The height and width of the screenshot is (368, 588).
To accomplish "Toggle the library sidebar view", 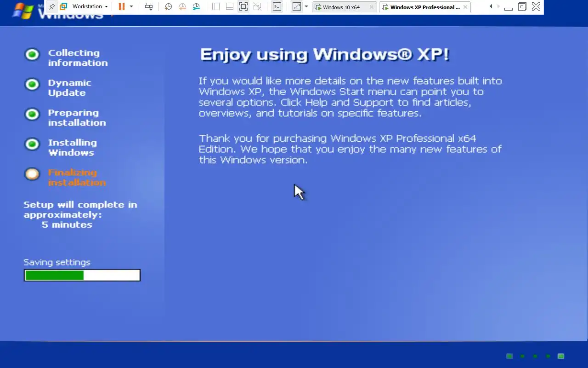I will 216,6.
